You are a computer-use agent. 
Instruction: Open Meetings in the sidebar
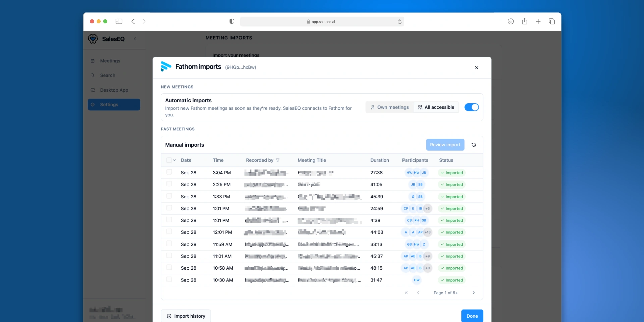[114, 61]
